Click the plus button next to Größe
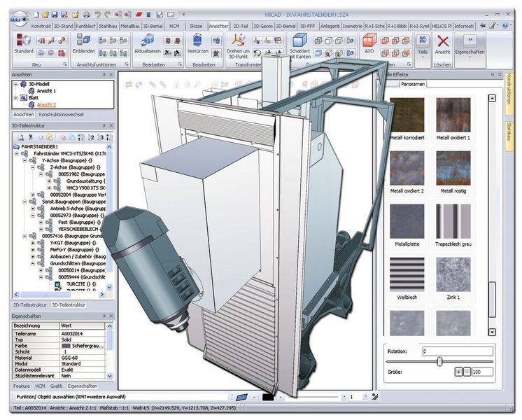The height and width of the screenshot is (420, 522). click(458, 372)
